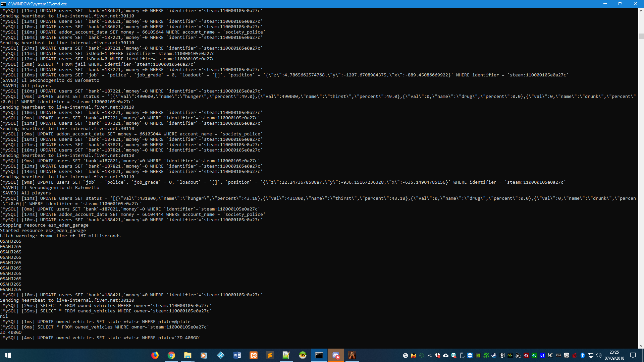Open the XAMPP control panel
This screenshot has height=362, width=644.
pos(254,355)
